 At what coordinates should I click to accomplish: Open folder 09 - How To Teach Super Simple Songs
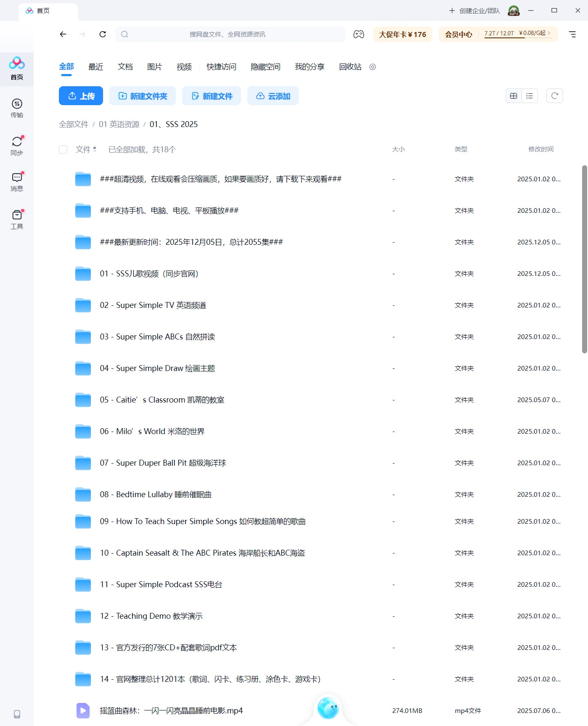pyautogui.click(x=203, y=521)
